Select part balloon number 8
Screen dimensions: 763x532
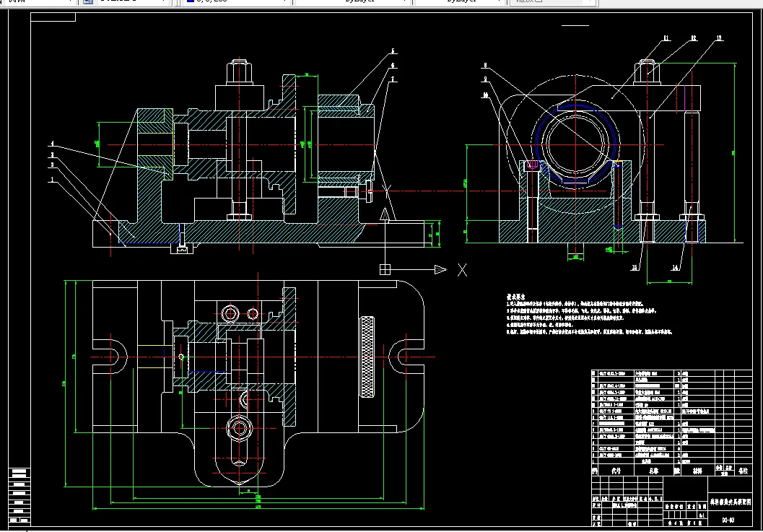click(485, 65)
